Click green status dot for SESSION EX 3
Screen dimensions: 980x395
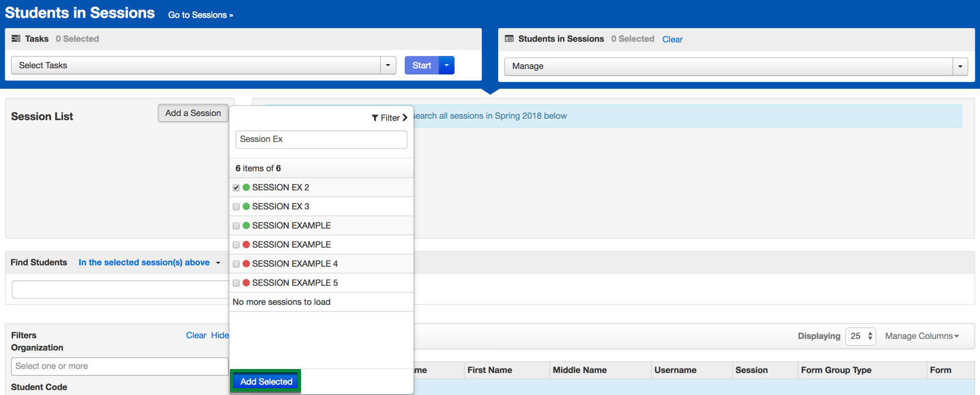(x=246, y=207)
